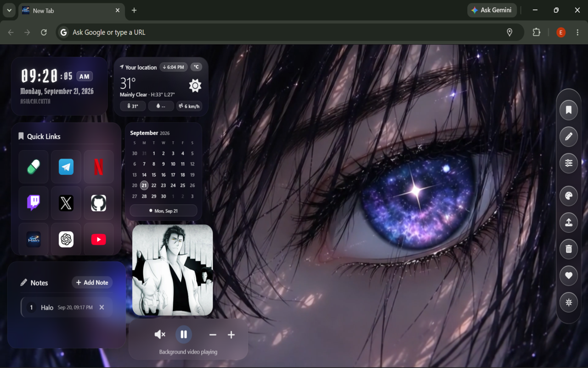Screen dimensions: 588x368
Task: Open the bookmark icon in the right sidebar
Action: [569, 110]
